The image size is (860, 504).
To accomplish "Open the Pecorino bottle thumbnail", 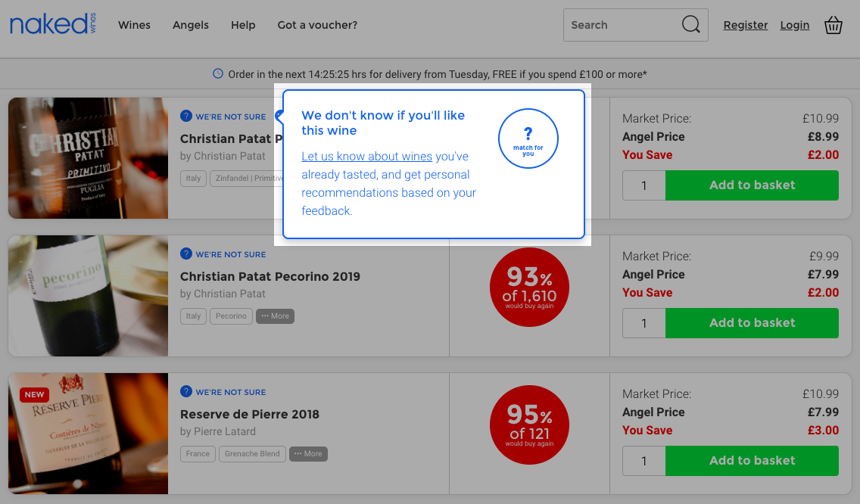I will [88, 295].
